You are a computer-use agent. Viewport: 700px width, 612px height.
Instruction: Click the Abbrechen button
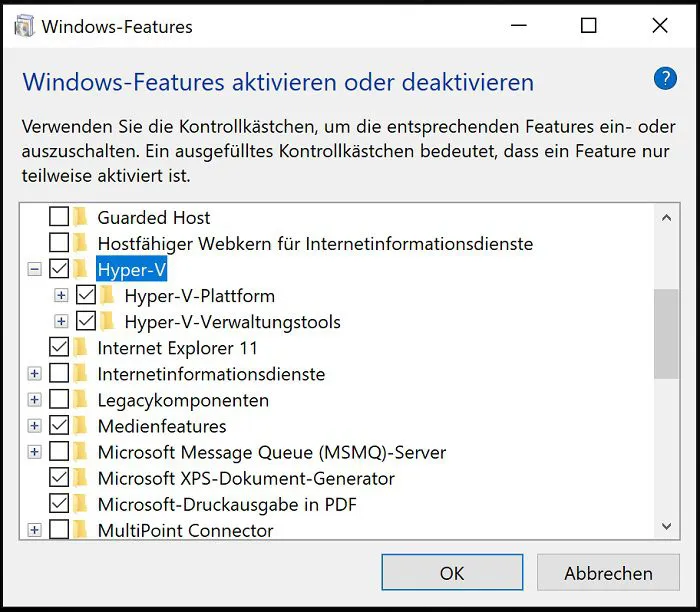[608, 572]
